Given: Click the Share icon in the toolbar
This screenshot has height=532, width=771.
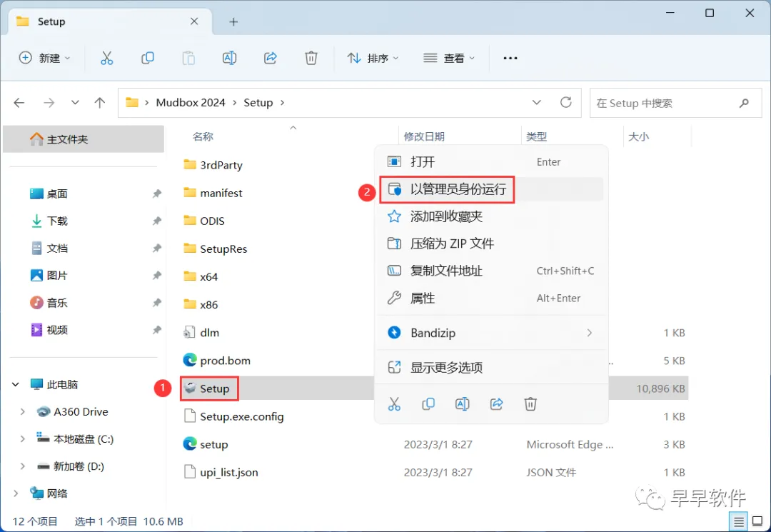Looking at the screenshot, I should tap(271, 58).
